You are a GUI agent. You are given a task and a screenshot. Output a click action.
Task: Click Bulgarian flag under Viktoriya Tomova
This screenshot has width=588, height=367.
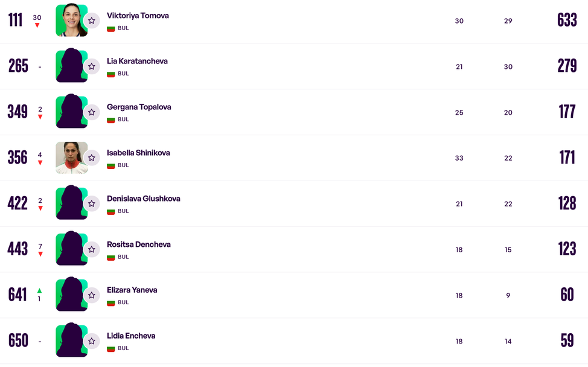pyautogui.click(x=111, y=28)
